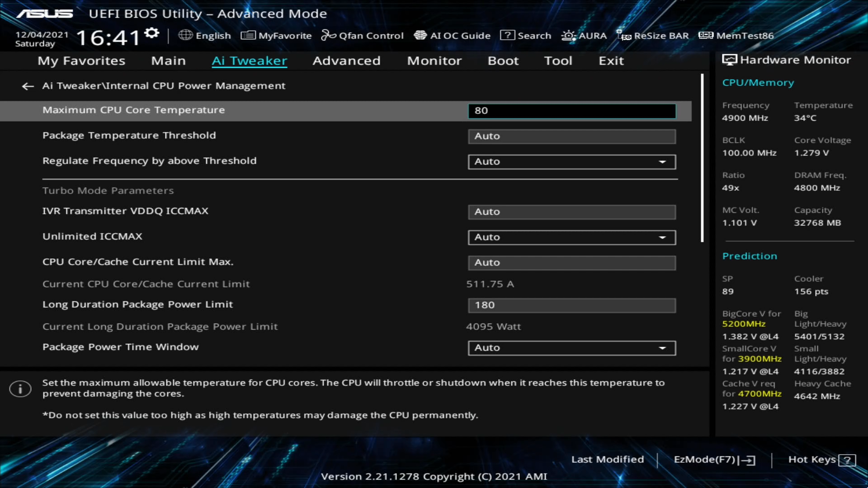Click the Last Modified button

tap(607, 460)
